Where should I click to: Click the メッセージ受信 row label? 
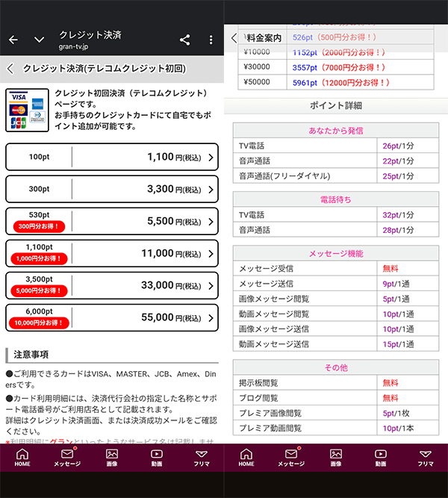click(x=266, y=269)
